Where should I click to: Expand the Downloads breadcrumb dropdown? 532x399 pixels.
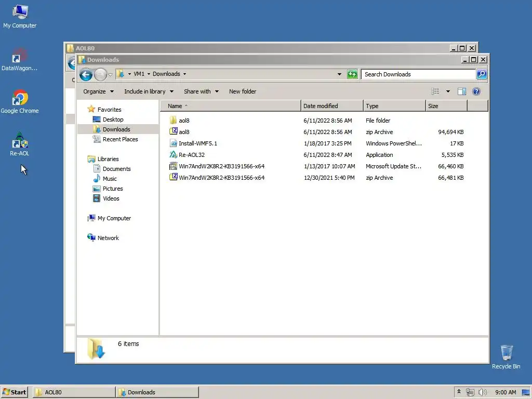click(x=184, y=74)
